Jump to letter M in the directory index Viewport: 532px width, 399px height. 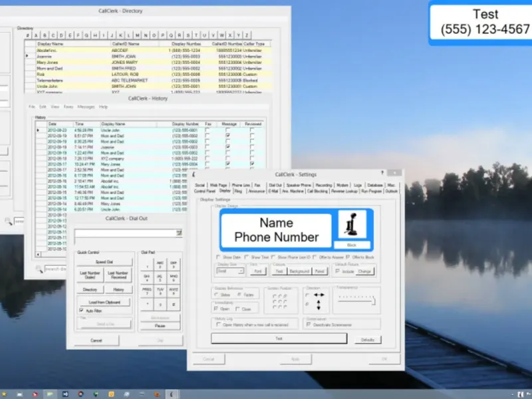(x=137, y=35)
